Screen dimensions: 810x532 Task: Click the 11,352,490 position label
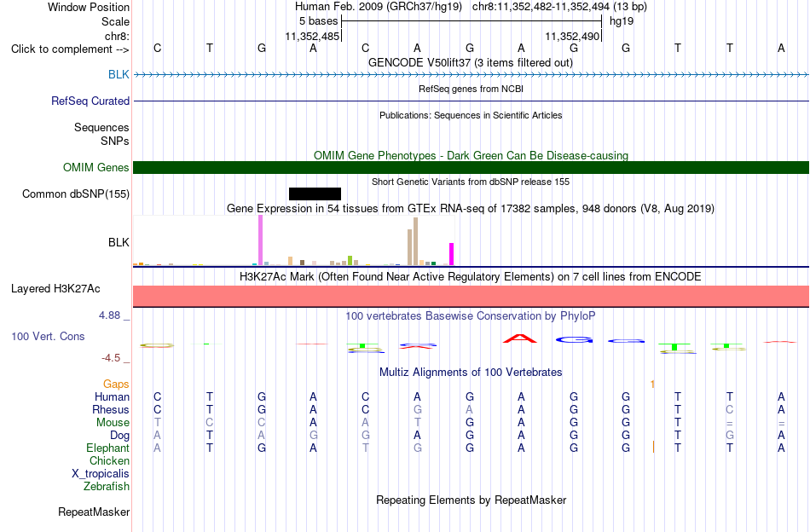pyautogui.click(x=572, y=36)
